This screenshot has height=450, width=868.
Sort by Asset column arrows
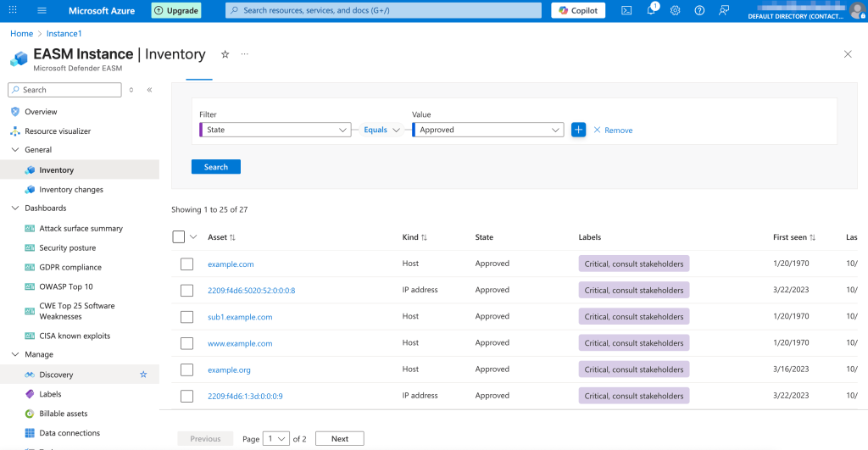pyautogui.click(x=232, y=237)
